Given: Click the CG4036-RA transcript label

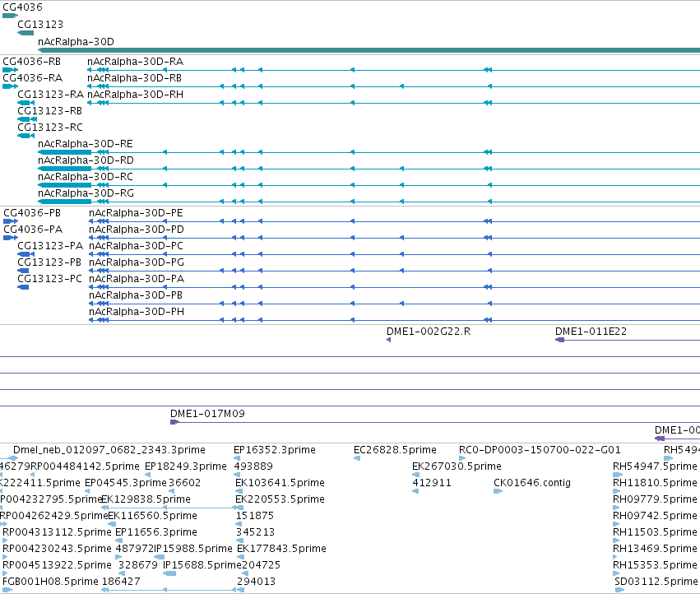Looking at the screenshot, I should click(33, 77).
